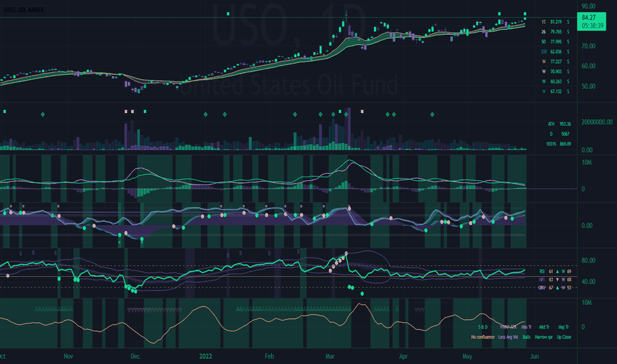Select the 70.00 price axis label
The image size is (617, 364).
click(589, 46)
